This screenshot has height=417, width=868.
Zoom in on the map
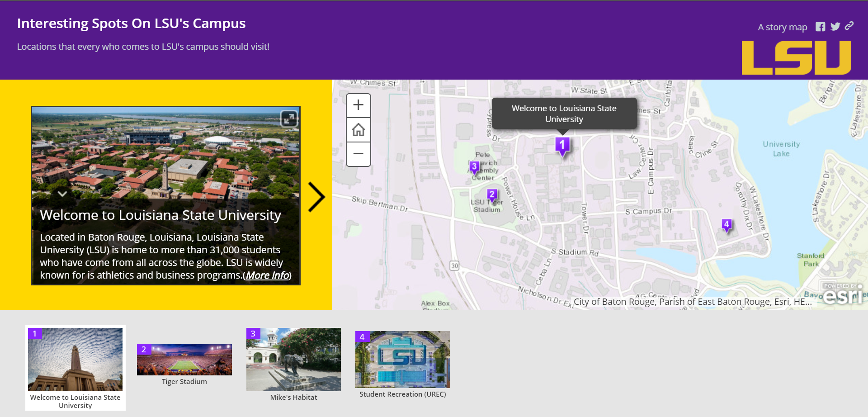[359, 105]
